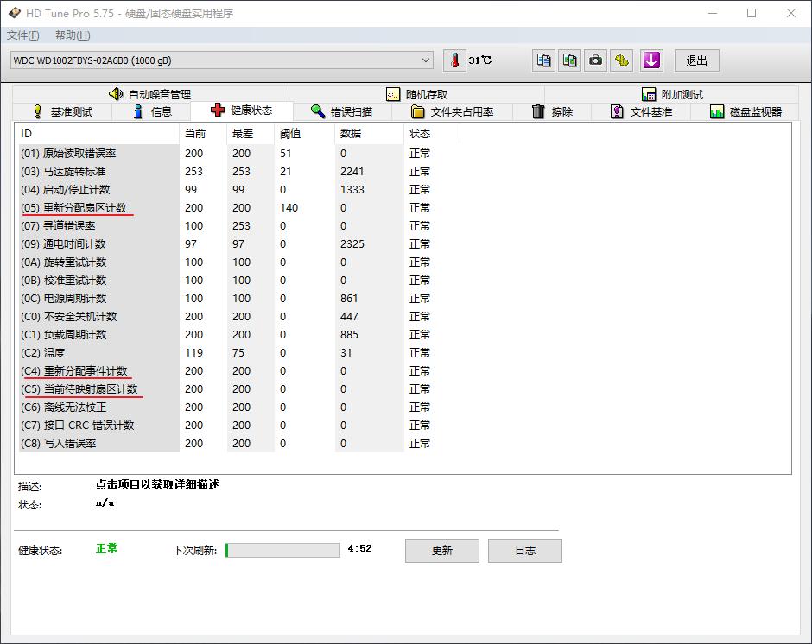The image size is (812, 644).
Task: Click the 更新 button
Action: pyautogui.click(x=441, y=550)
